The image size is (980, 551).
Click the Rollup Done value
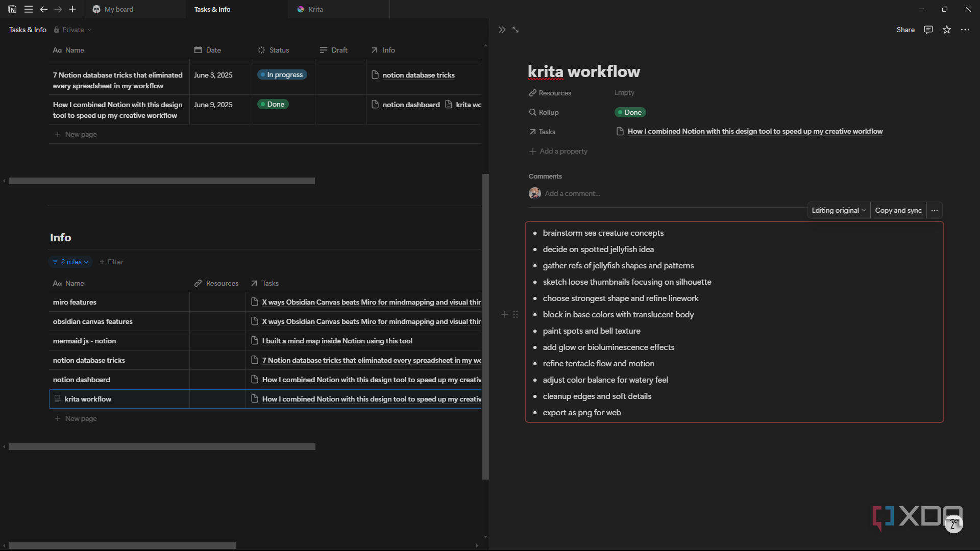click(630, 112)
